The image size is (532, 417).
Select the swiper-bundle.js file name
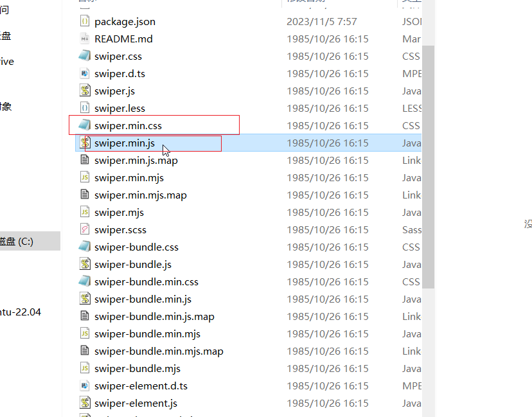tap(133, 264)
